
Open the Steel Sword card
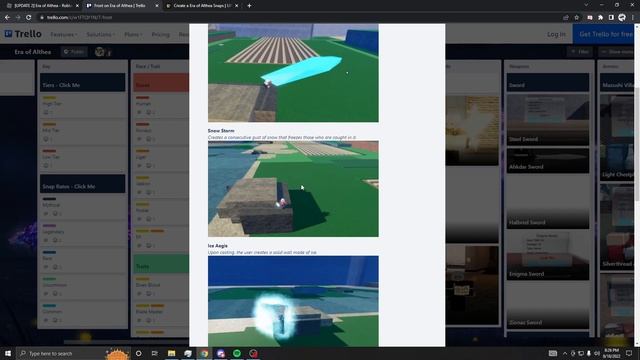[548, 119]
